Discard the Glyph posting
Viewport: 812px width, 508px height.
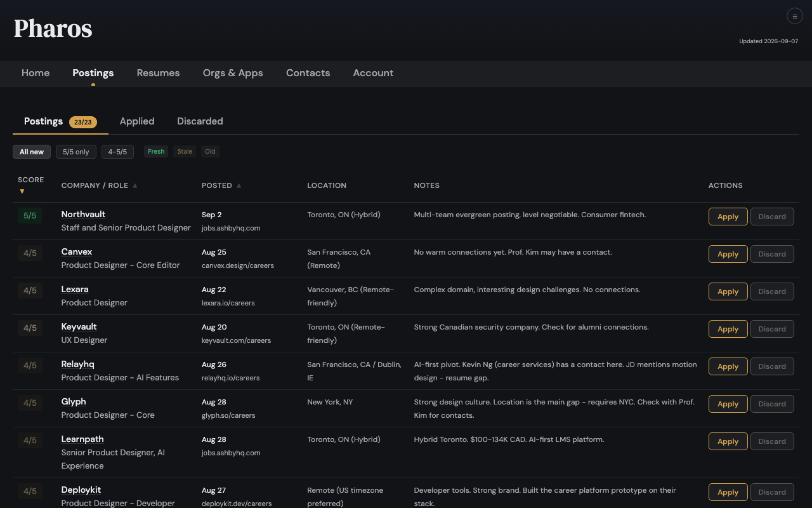pos(772,404)
